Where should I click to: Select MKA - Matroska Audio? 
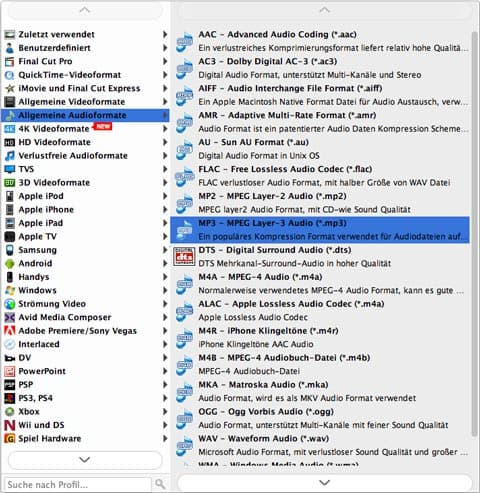tap(320, 391)
